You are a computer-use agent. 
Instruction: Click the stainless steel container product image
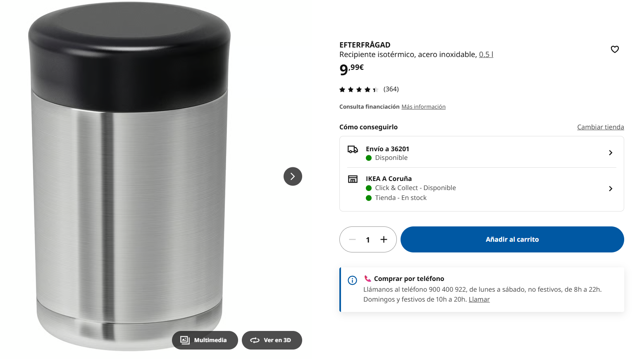coord(129,176)
